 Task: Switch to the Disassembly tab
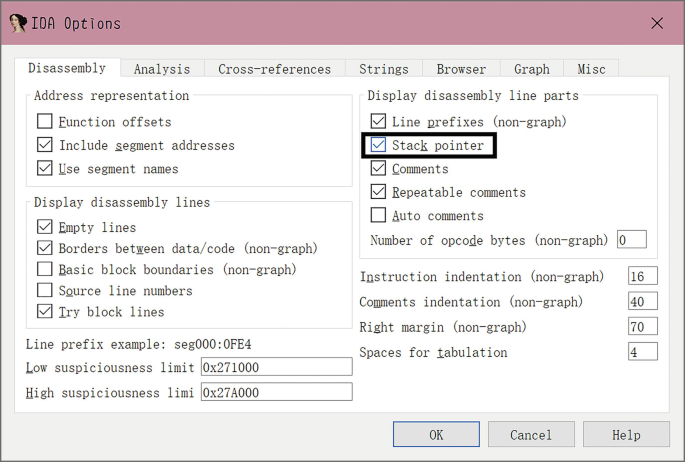(67, 69)
